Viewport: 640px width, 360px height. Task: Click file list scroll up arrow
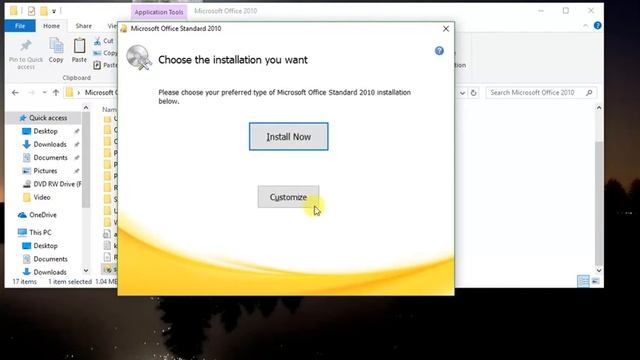click(599, 108)
